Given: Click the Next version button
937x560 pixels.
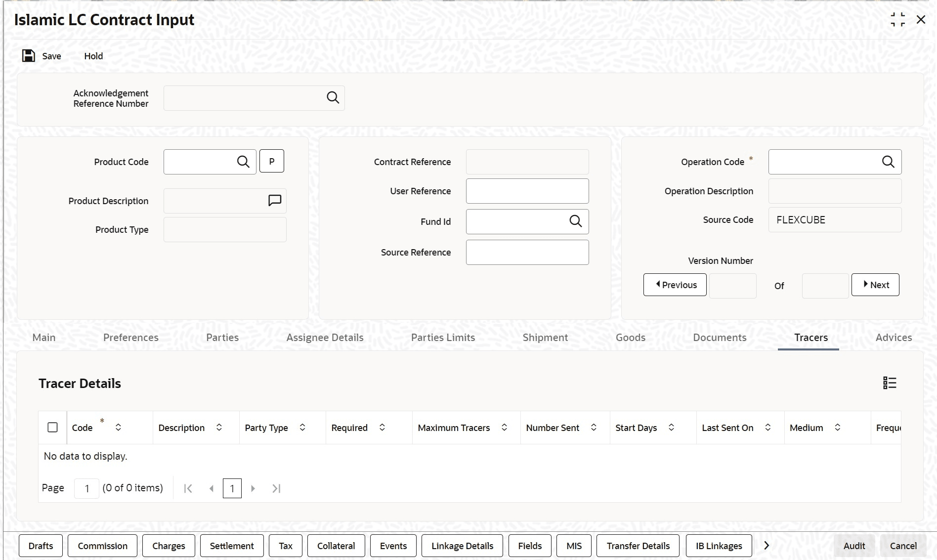Looking at the screenshot, I should point(875,285).
